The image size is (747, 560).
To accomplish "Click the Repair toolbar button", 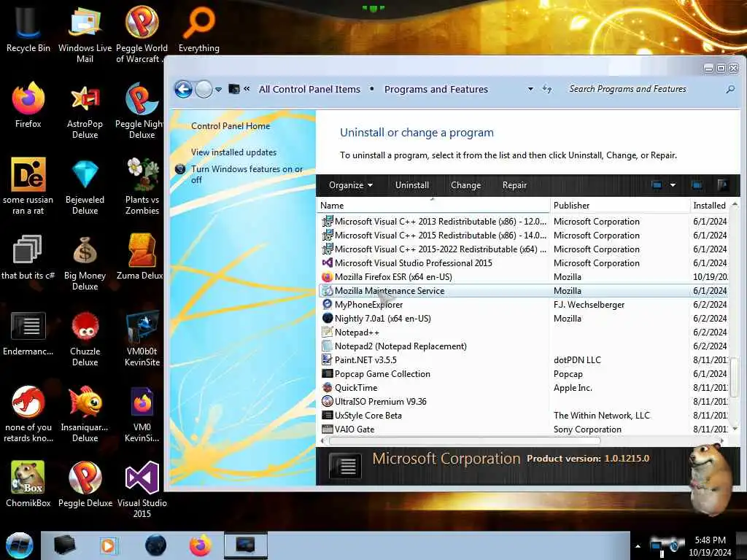I will pos(514,185).
